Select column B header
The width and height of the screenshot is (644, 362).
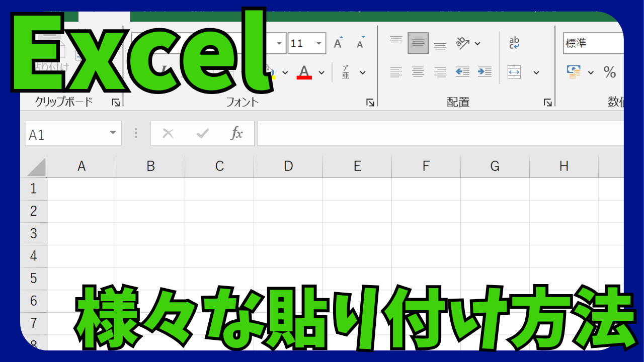[x=150, y=167]
